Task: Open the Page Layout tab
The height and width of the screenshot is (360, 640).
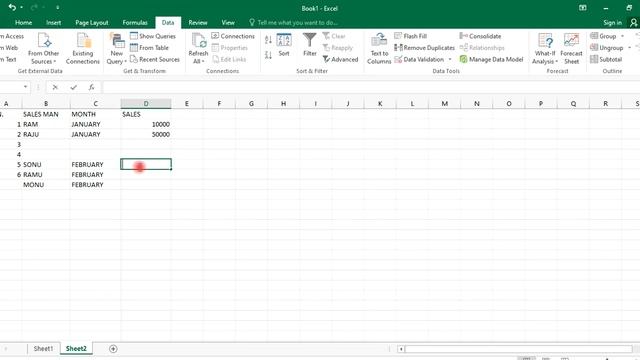Action: [92, 22]
